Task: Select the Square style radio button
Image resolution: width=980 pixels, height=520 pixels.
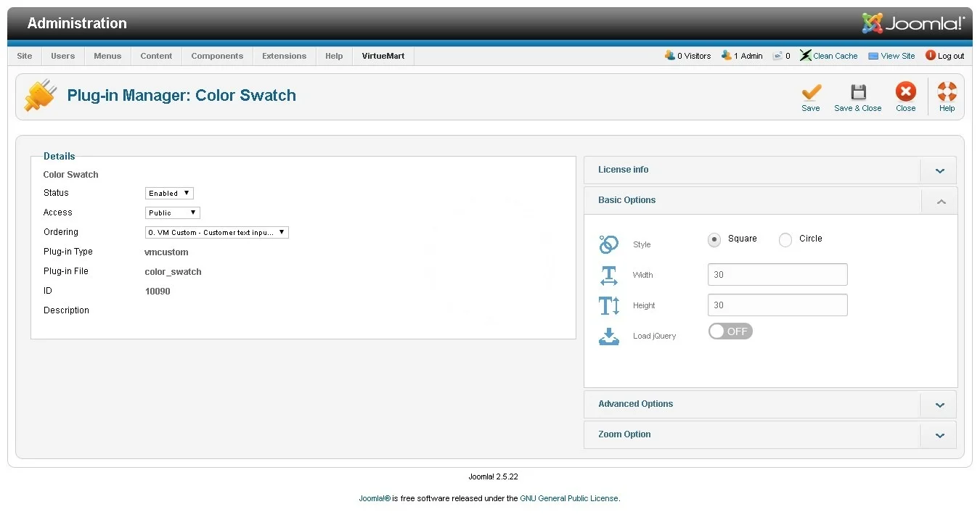Action: pyautogui.click(x=714, y=239)
